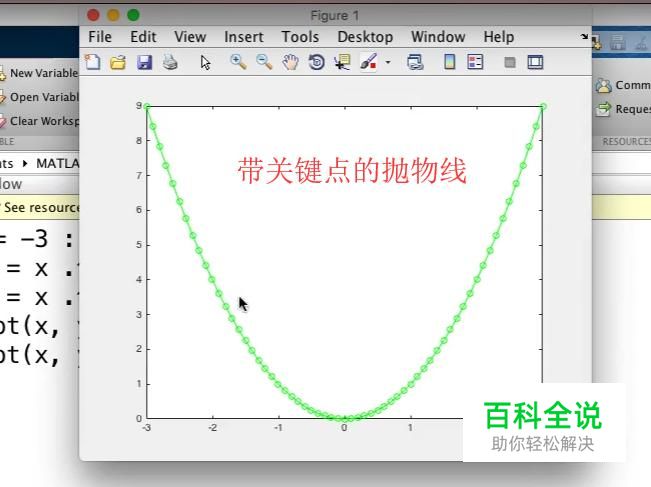Save the figure using the floppy disk icon
The image size is (651, 487).
click(144, 63)
